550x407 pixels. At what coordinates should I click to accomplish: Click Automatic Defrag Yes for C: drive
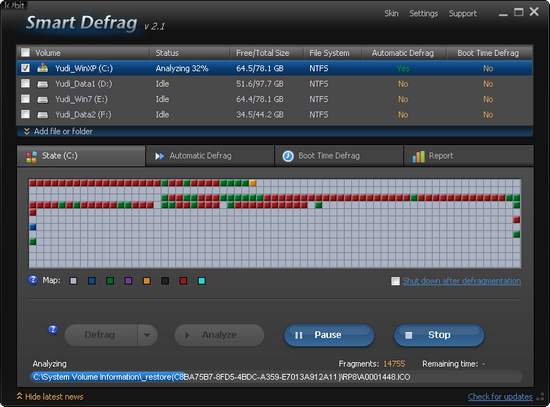pos(403,68)
